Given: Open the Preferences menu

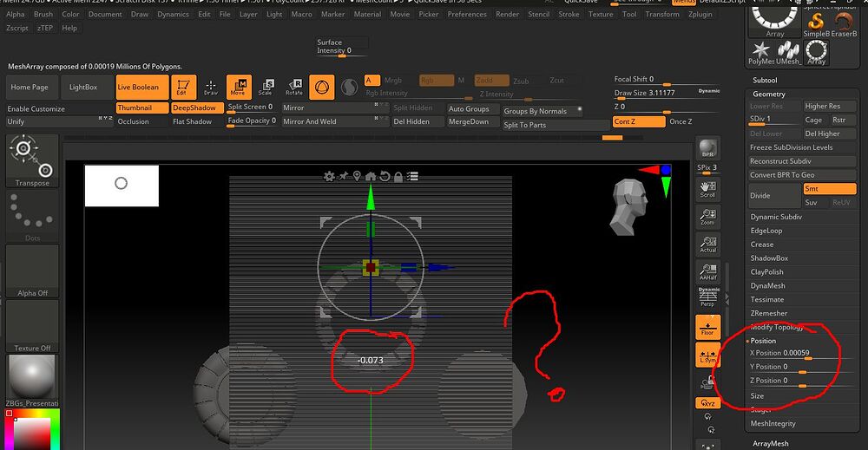Looking at the screenshot, I should click(467, 15).
